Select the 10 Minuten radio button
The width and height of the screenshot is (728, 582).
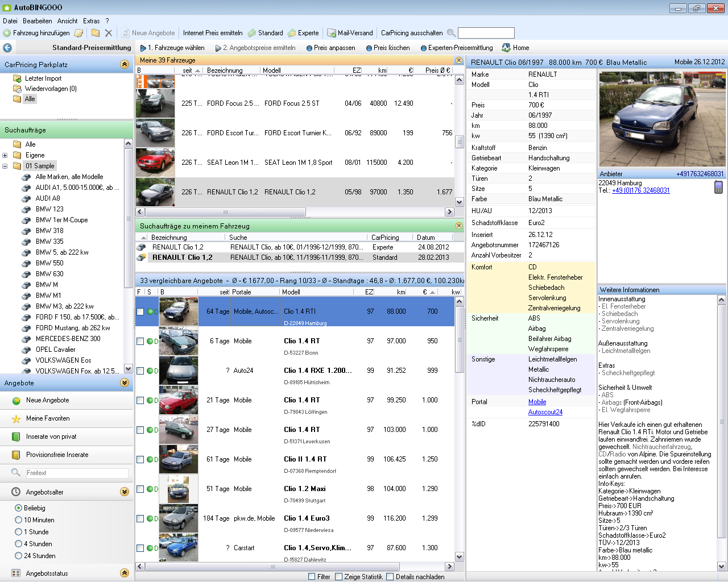tap(19, 520)
